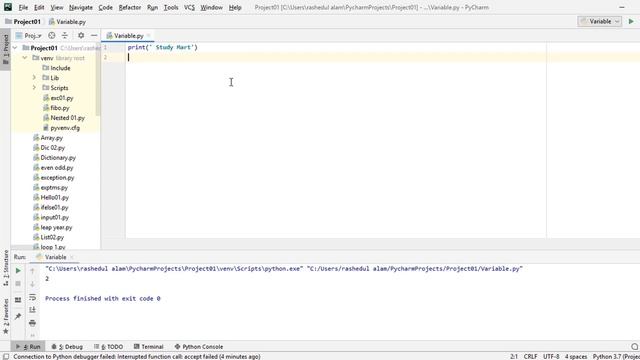Open the Python Console tool window
Image resolution: width=640 pixels, height=360 pixels.
[x=199, y=347]
